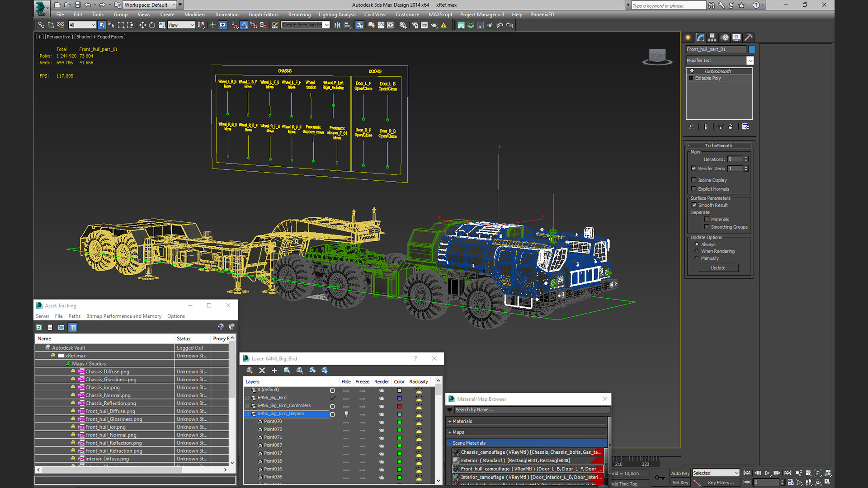Open Key Filters dialog button
This screenshot has width=868, height=488.
pos(721,483)
